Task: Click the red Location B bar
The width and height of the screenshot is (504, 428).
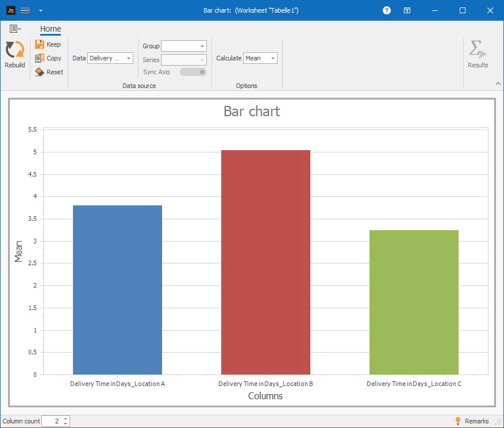Action: [x=266, y=262]
